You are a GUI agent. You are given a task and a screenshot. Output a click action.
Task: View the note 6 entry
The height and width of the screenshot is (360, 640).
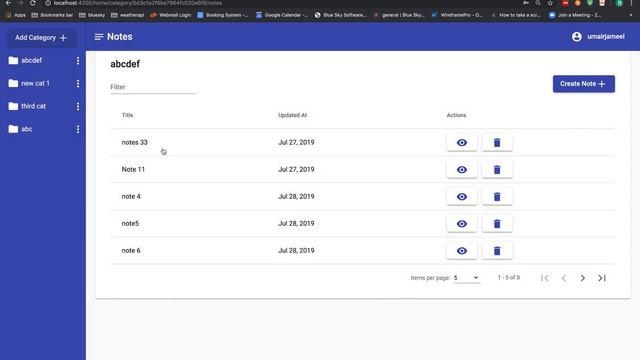[x=462, y=251]
